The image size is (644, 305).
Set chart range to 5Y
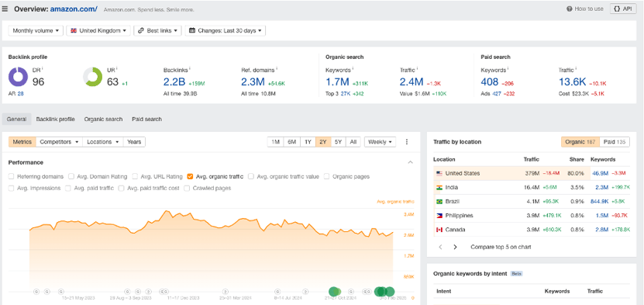(338, 142)
